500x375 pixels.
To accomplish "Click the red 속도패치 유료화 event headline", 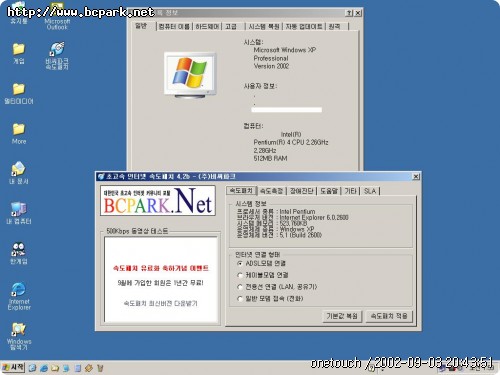I will click(x=161, y=268).
